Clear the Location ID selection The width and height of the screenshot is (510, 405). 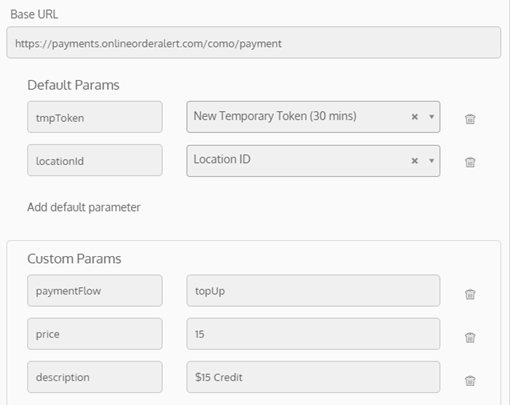pos(415,161)
